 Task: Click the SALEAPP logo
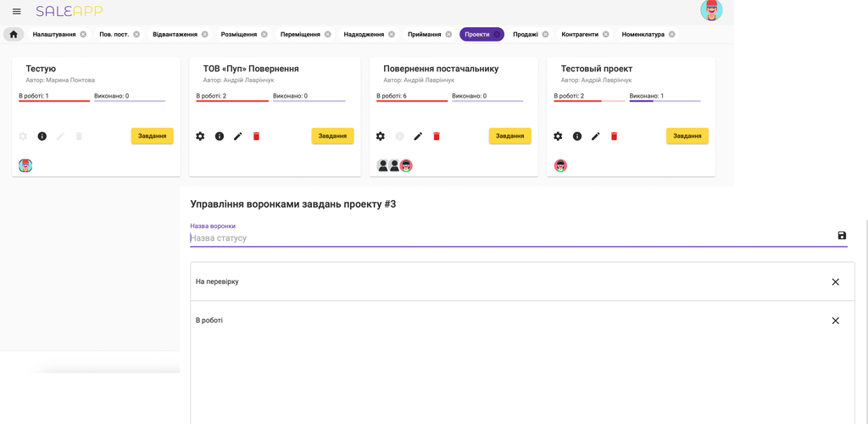click(70, 11)
